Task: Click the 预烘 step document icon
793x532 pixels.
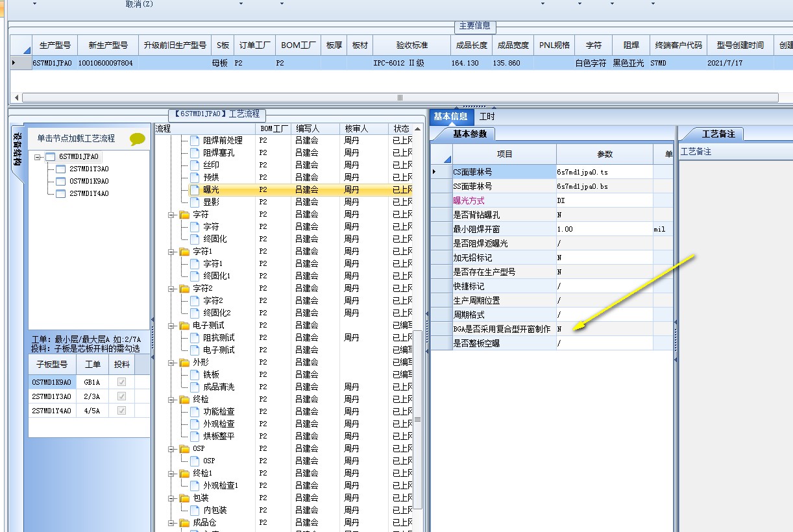Action: (x=195, y=178)
